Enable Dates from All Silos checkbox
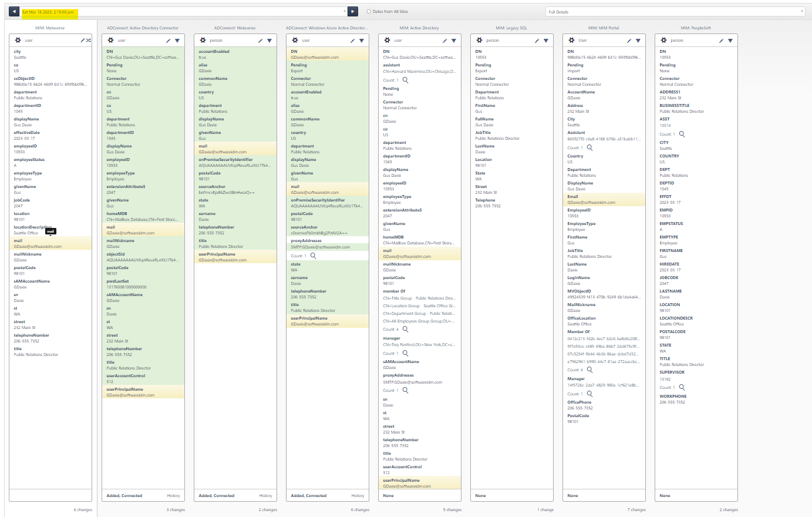This screenshot has height=517, width=812. click(x=369, y=12)
